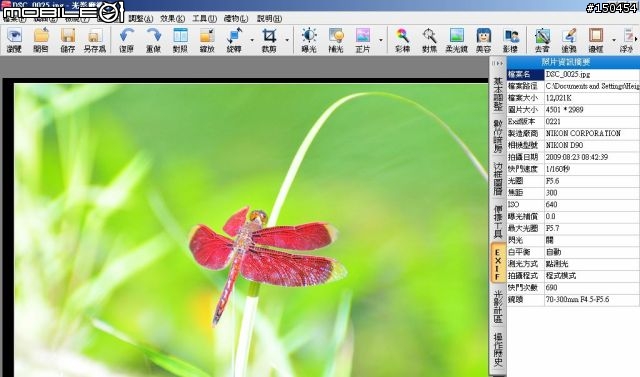Open the 對照 (Compare) view icon
The image size is (640, 377).
[180, 40]
